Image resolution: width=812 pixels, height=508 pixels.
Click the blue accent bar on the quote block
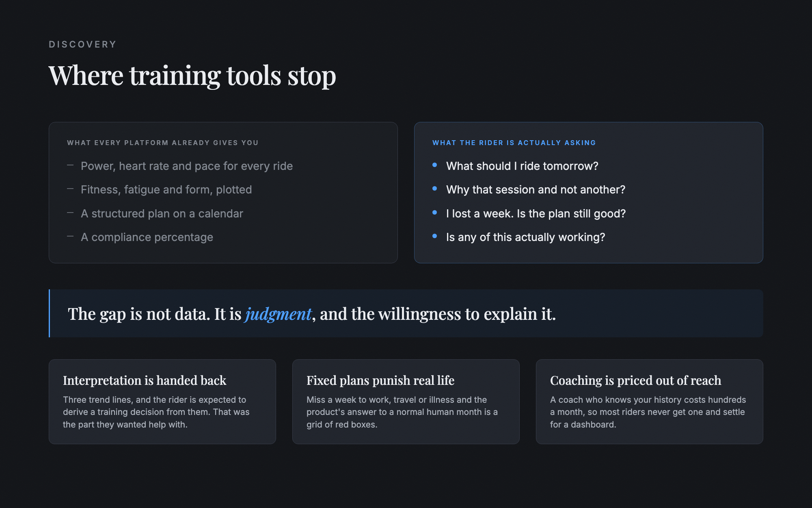coord(50,313)
